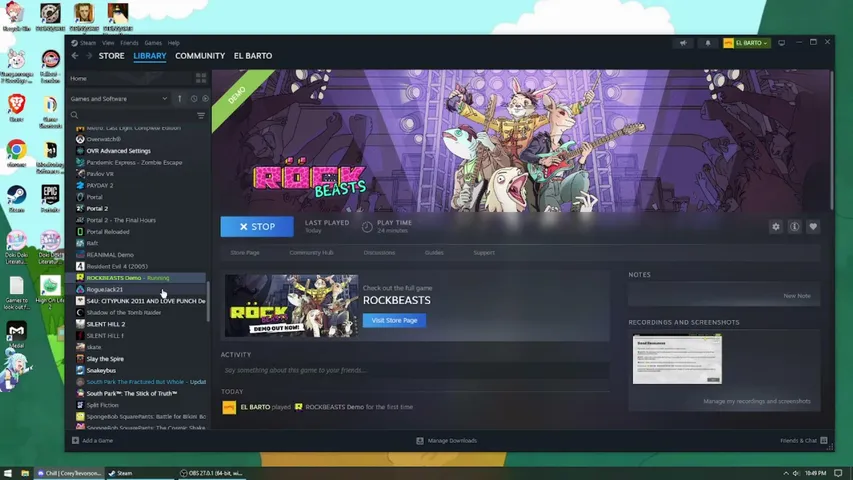
Task: Click the Add a Game plus icon
Action: click(76, 440)
